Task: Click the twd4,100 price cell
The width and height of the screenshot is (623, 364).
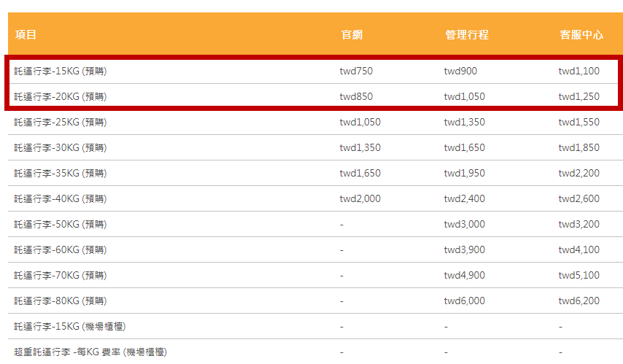Action: (x=579, y=250)
